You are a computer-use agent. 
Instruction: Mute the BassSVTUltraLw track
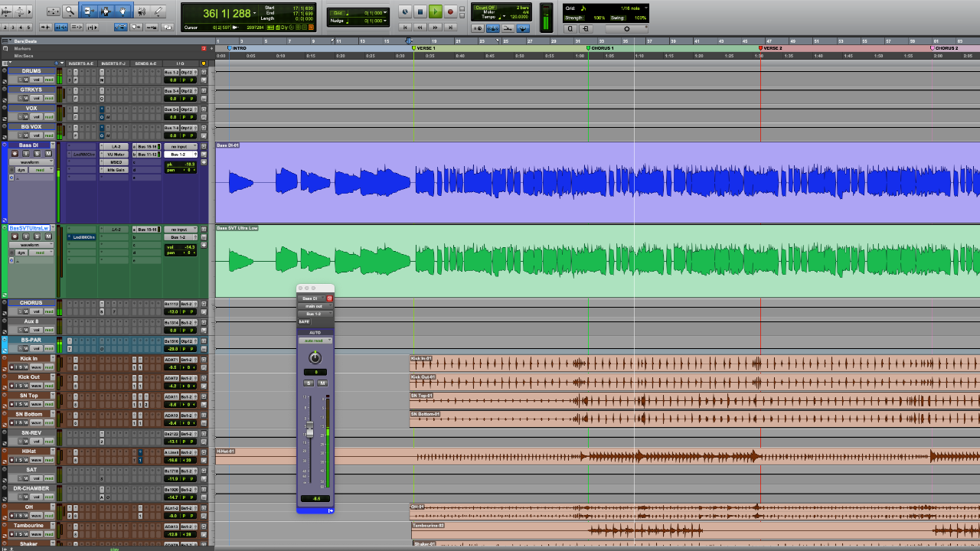pyautogui.click(x=48, y=236)
